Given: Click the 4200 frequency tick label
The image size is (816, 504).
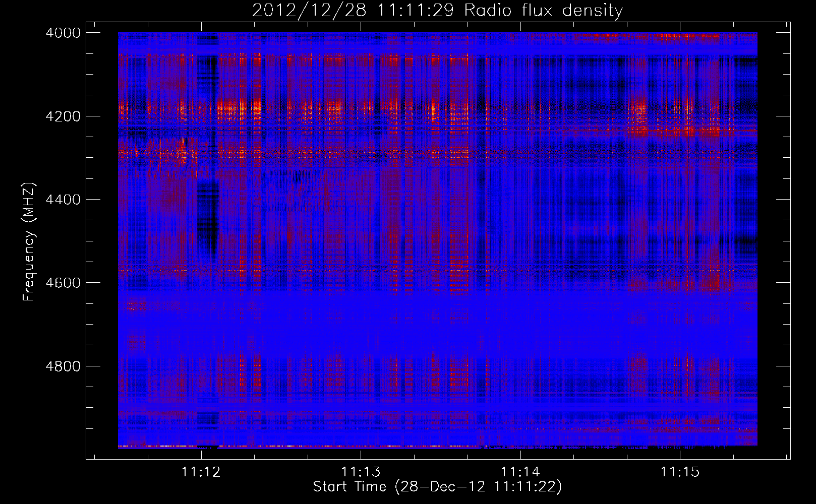Looking at the screenshot, I should click(63, 116).
